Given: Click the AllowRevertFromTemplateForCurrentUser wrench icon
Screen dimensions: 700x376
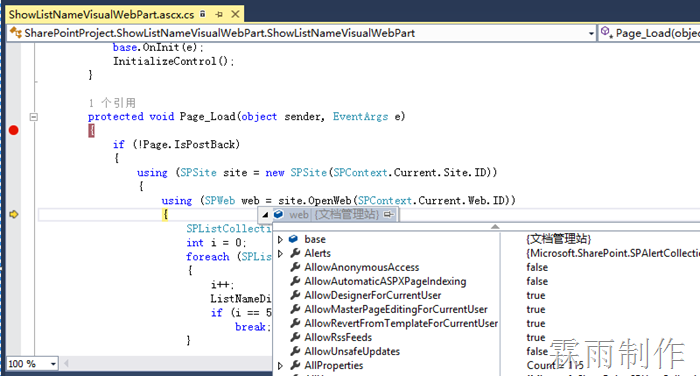Looking at the screenshot, I should pyautogui.click(x=295, y=323).
